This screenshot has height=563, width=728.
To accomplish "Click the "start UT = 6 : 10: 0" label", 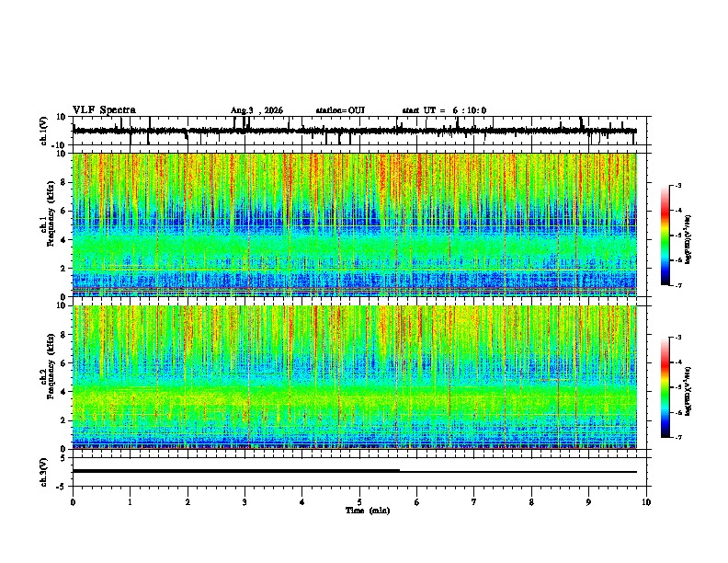I will pyautogui.click(x=444, y=110).
